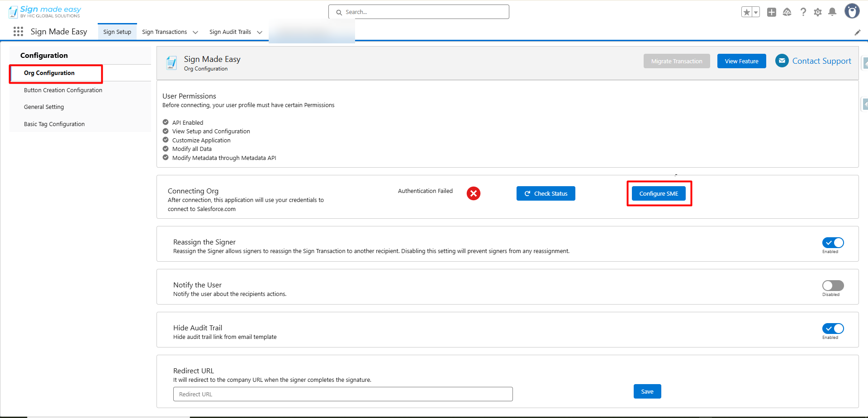This screenshot has height=418, width=868.
Task: Switch to the Sign Setup tab
Action: point(117,32)
